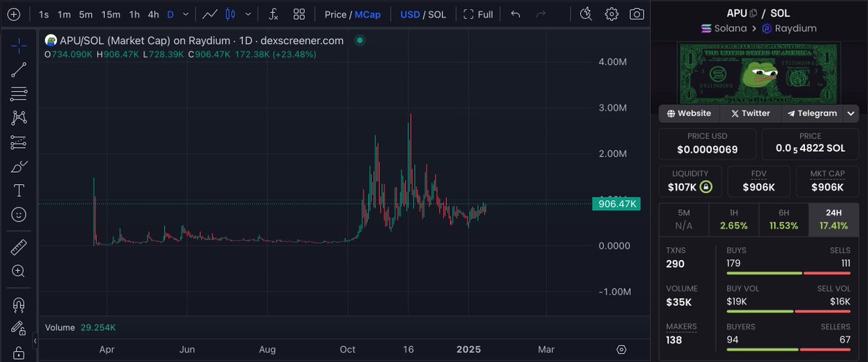Open the timezone clock settings
This screenshot has height=362, width=868.
pos(587,14)
